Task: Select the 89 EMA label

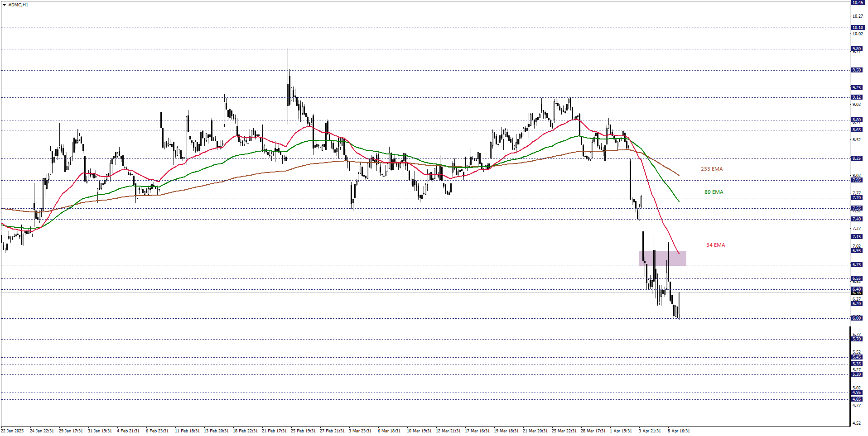Action: click(x=714, y=192)
